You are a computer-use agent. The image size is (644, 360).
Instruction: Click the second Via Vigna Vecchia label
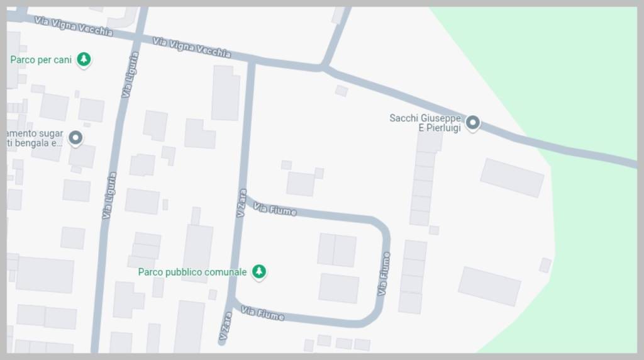191,47
